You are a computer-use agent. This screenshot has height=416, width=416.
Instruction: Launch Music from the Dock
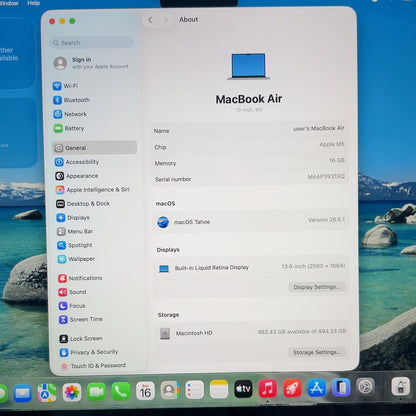pyautogui.click(x=268, y=388)
